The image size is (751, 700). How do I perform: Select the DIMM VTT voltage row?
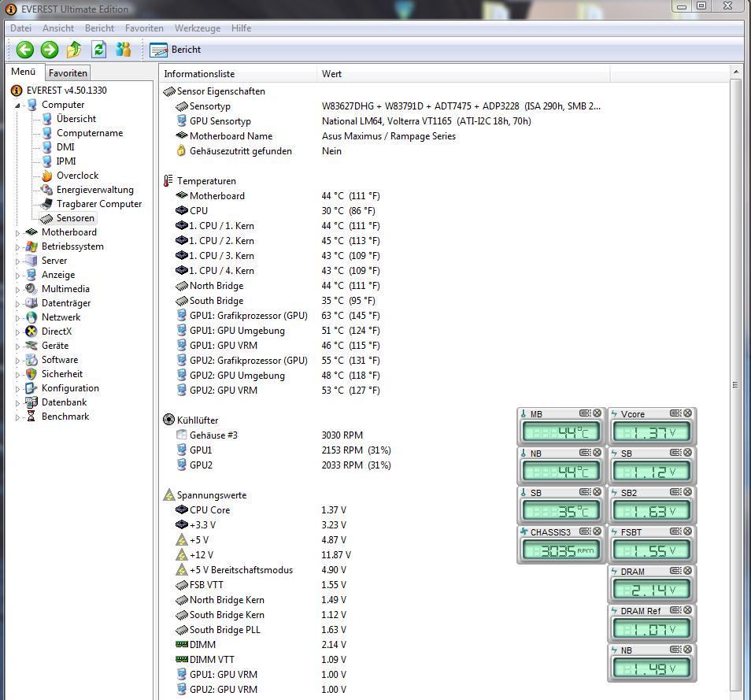(383, 659)
